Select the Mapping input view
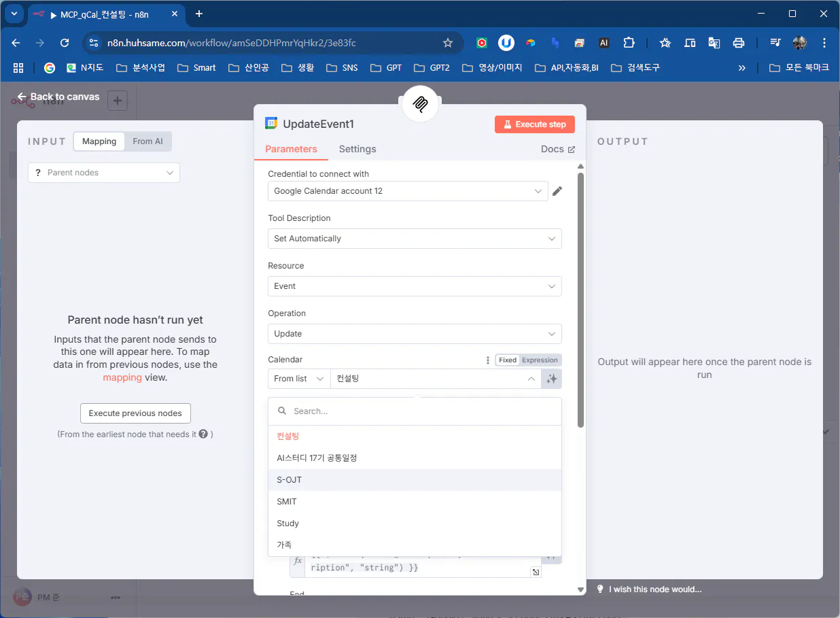 (x=99, y=141)
